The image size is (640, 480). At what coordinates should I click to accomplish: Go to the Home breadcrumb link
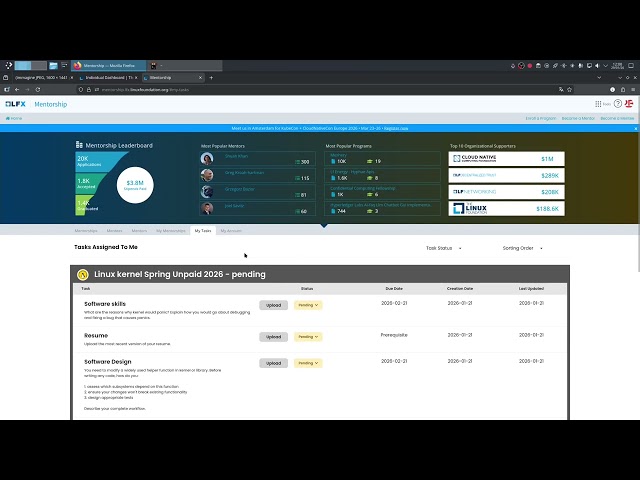(14, 118)
